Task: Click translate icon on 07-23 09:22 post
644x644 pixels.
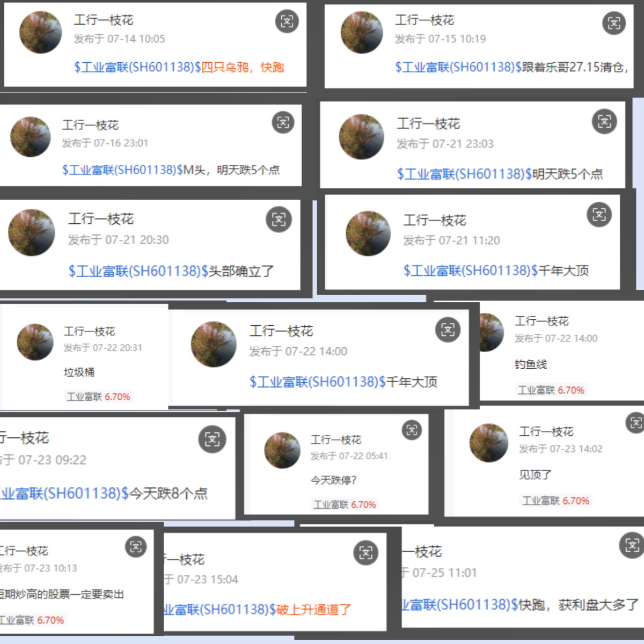Action: [213, 440]
